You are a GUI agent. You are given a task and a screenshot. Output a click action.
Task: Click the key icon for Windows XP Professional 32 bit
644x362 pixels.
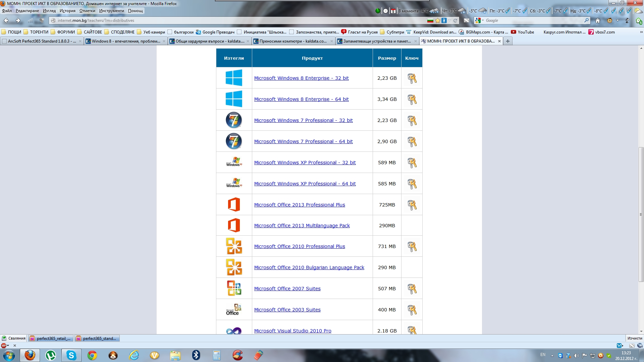412,163
